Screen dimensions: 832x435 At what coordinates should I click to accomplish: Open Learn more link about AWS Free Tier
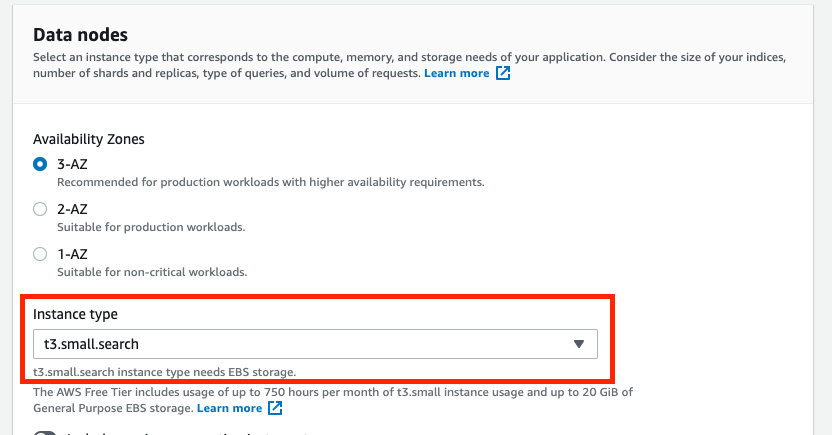coord(229,408)
